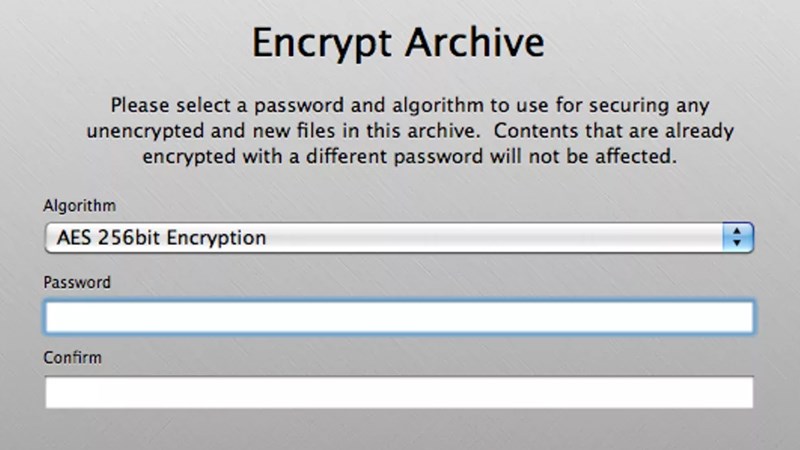Click the "Encrypt Archive" heading

[398, 44]
